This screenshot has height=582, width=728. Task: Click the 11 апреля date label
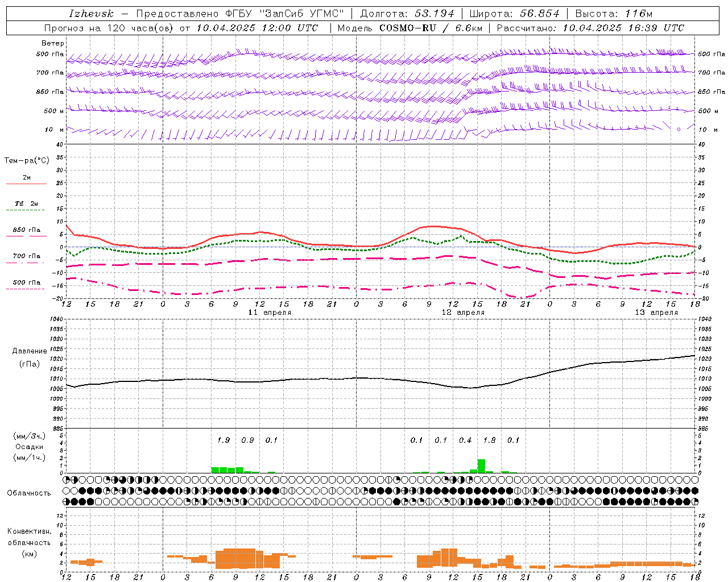(x=270, y=313)
